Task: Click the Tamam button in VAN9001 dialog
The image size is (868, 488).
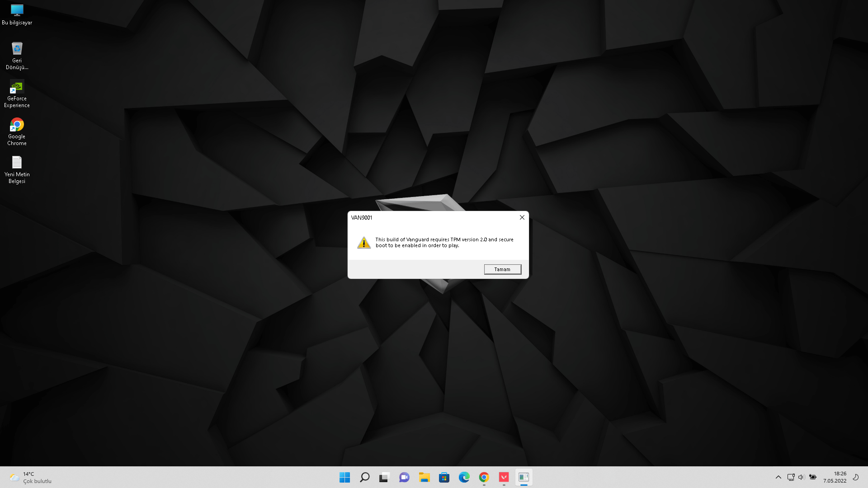Action: [x=502, y=269]
